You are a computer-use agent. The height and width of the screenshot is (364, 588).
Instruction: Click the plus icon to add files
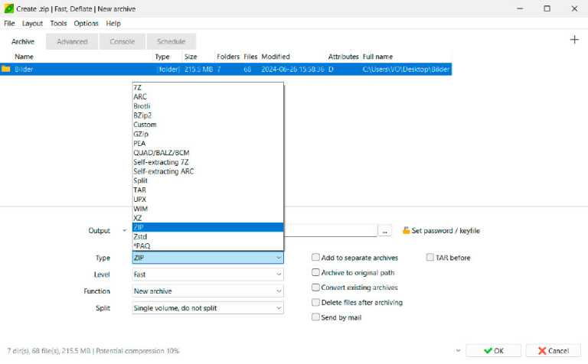click(574, 40)
